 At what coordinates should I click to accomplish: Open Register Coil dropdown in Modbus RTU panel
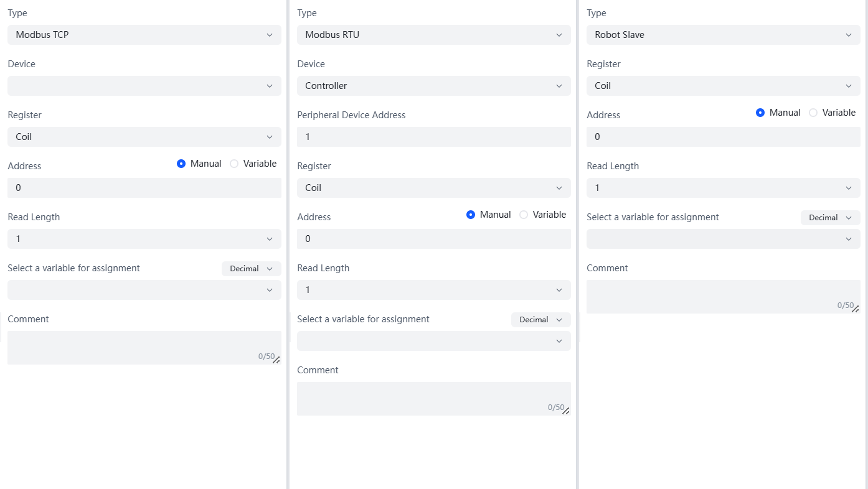pos(433,188)
